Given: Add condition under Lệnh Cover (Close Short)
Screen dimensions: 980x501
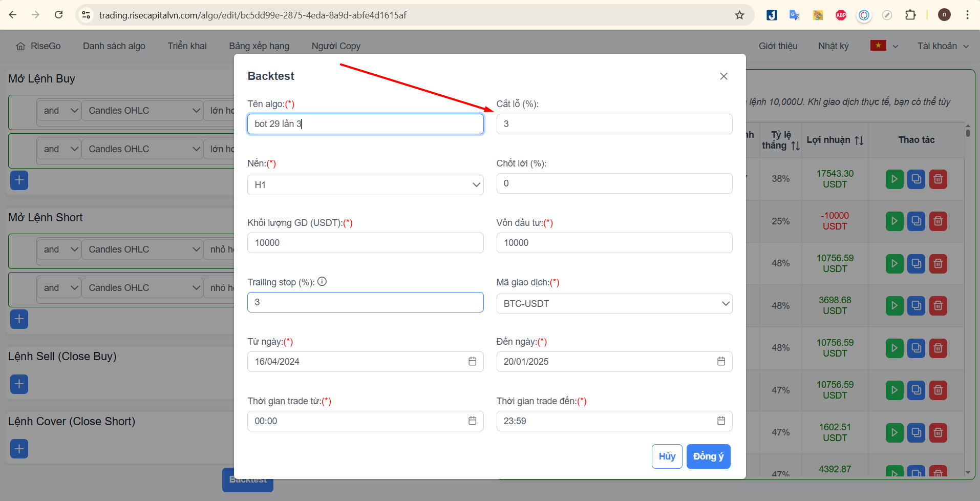Looking at the screenshot, I should [x=19, y=449].
